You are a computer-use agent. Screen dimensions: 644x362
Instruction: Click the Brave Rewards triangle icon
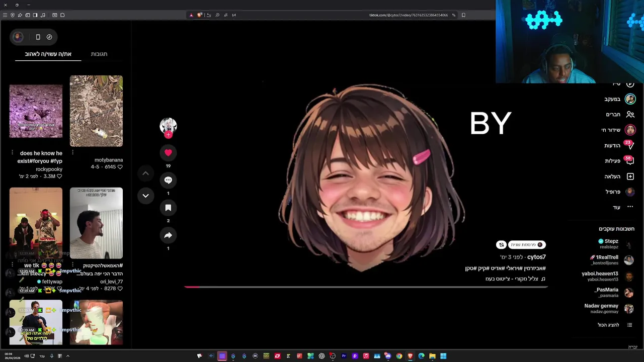point(191,15)
